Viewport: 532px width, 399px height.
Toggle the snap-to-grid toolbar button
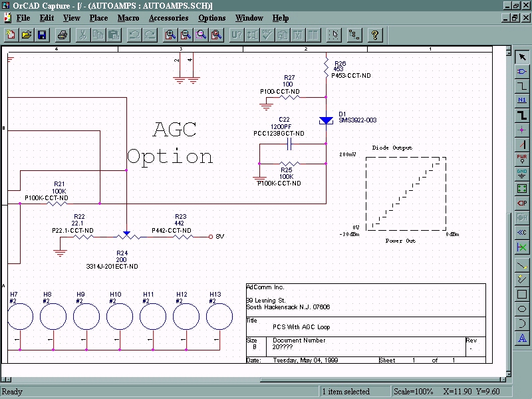pos(334,35)
